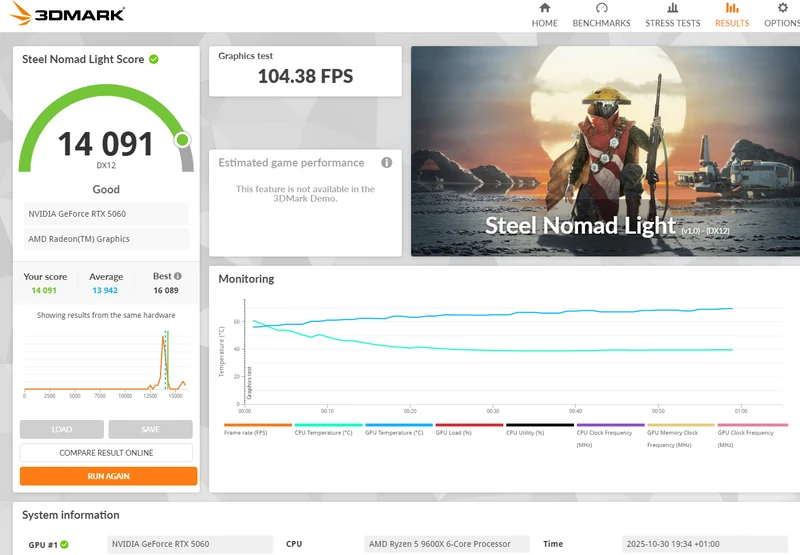The height and width of the screenshot is (555, 800).
Task: Click the Steel Nomad Light banner image
Action: (606, 151)
